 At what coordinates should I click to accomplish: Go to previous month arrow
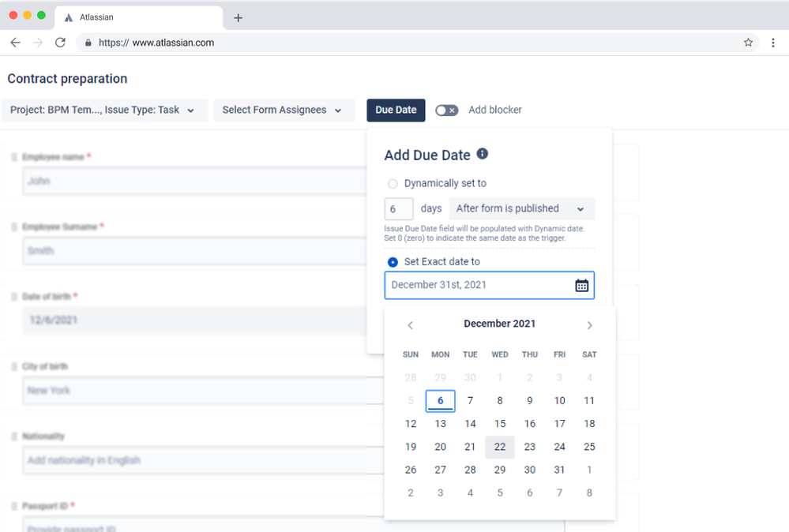click(410, 325)
